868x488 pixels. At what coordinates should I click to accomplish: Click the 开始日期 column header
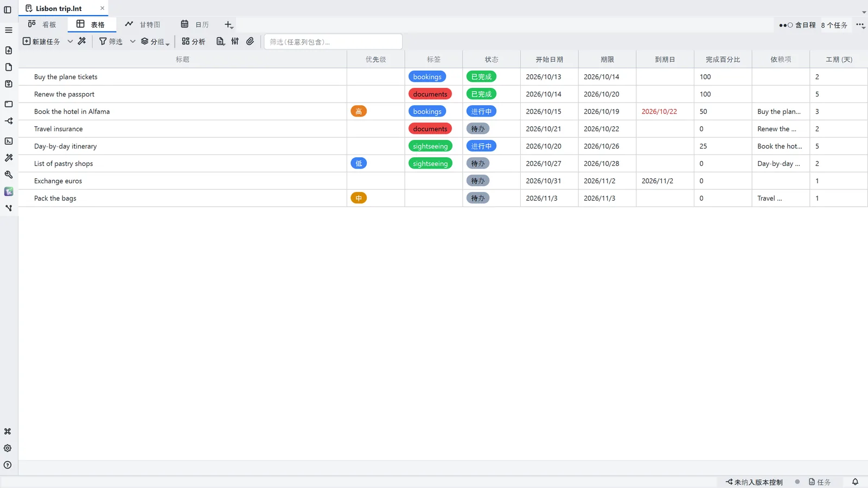549,59
